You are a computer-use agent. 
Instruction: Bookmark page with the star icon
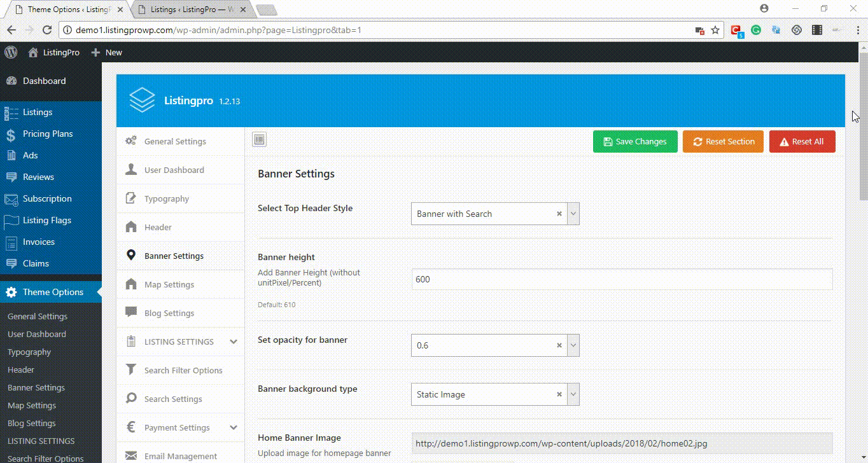tap(715, 30)
